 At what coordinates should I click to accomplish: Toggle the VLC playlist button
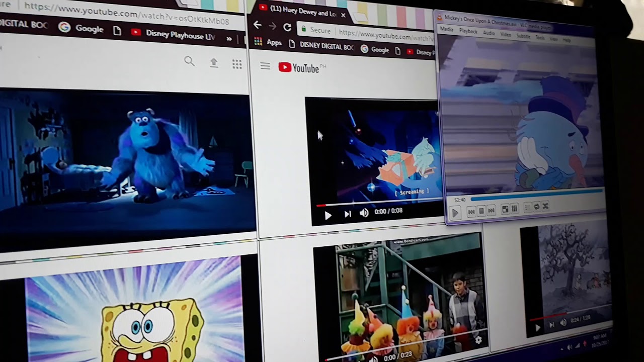point(527,207)
